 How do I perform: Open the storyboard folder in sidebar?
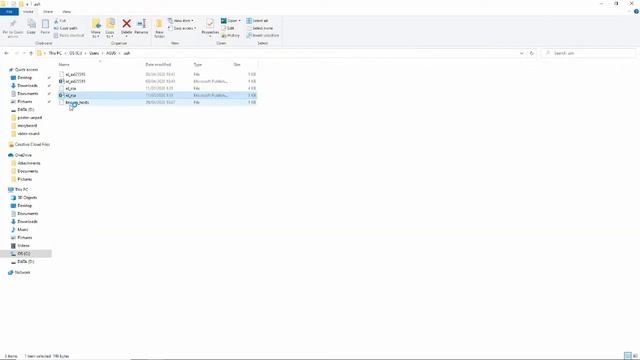coord(27,126)
